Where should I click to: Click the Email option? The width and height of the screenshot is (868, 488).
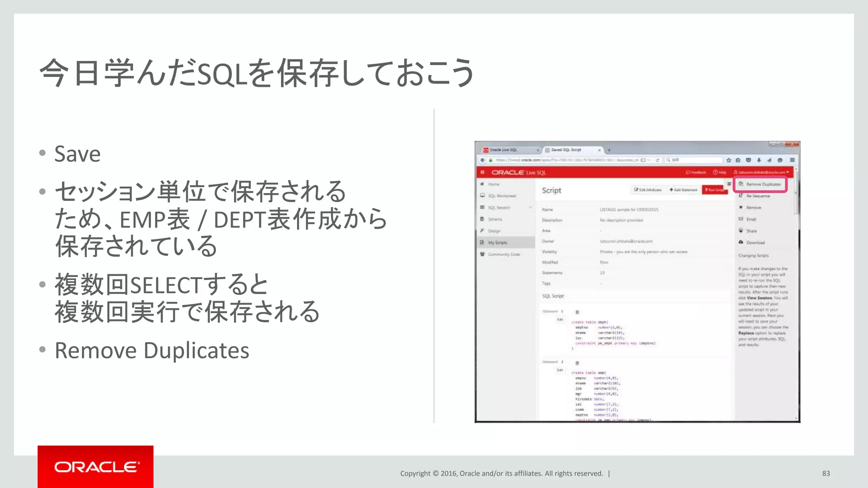pos(751,219)
